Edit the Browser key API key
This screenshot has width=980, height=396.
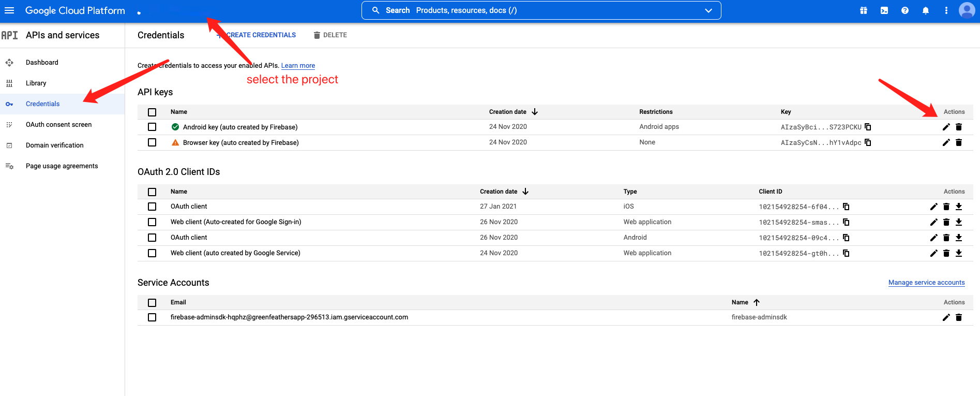(x=946, y=142)
